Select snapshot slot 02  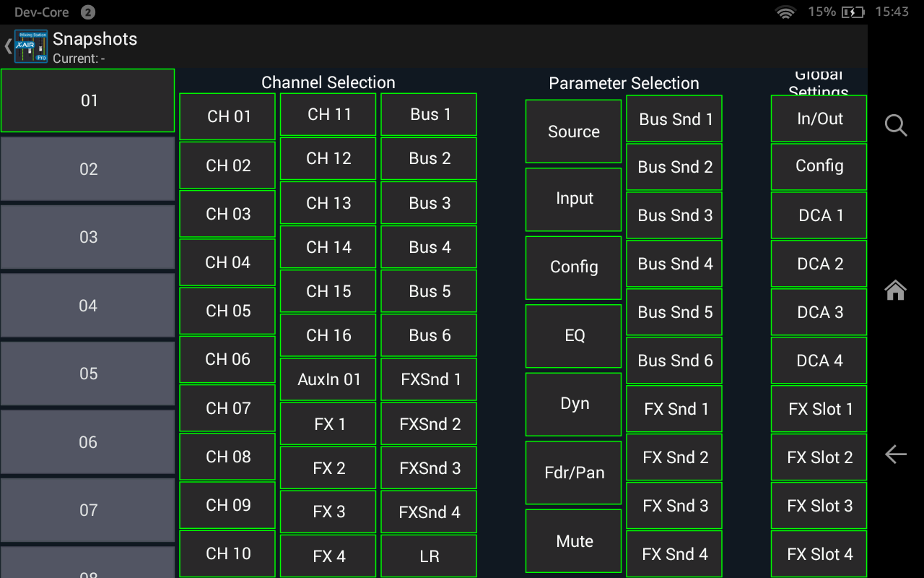tap(88, 169)
